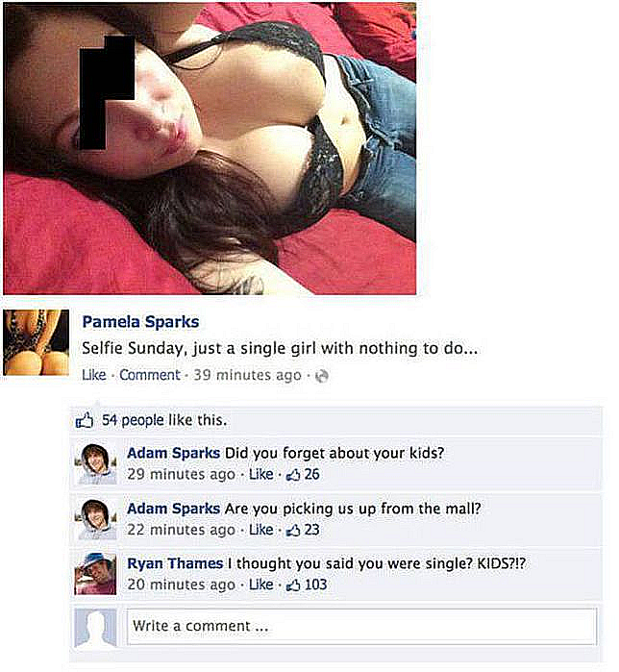Click Comment link under the post
This screenshot has height=672, width=619.
[150, 375]
